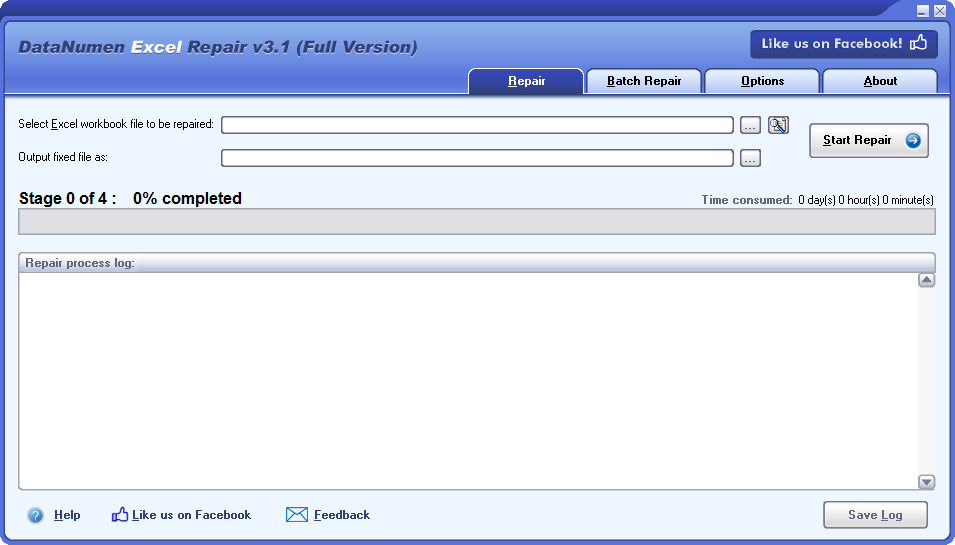Click the Start Repair button

(869, 141)
